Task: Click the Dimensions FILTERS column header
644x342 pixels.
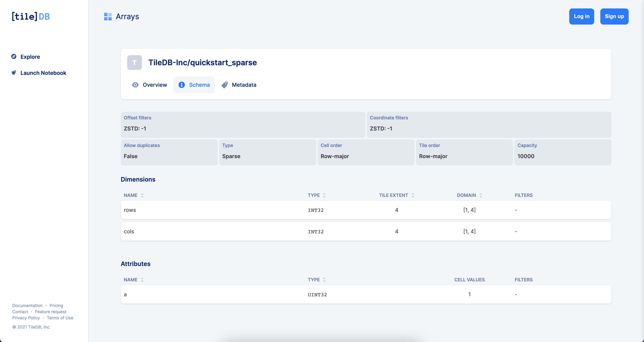Action: pos(523,195)
